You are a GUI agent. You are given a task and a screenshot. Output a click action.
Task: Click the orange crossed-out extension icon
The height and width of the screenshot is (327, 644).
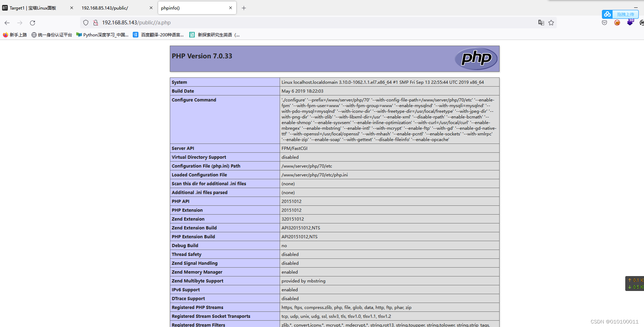tap(617, 23)
